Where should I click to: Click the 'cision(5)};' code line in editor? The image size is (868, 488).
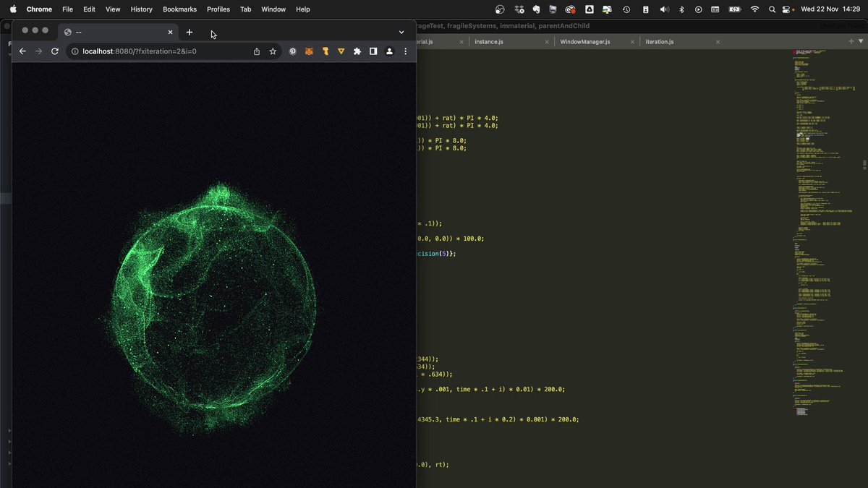click(x=436, y=254)
